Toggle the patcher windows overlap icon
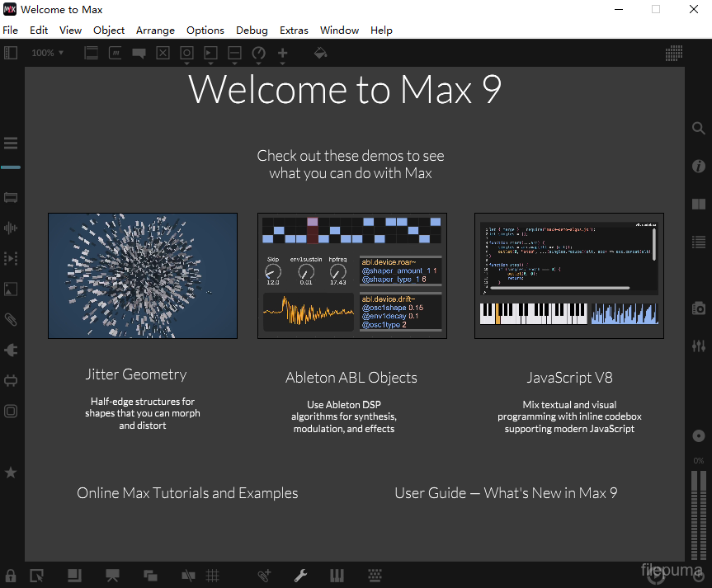Screen dimensions: 712x588 pyautogui.click(x=150, y=576)
